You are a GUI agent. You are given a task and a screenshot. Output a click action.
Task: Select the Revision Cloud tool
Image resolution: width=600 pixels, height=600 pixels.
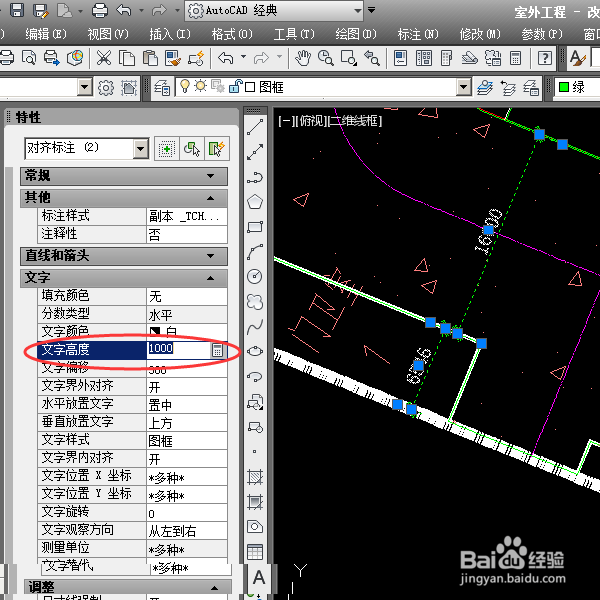tap(255, 301)
